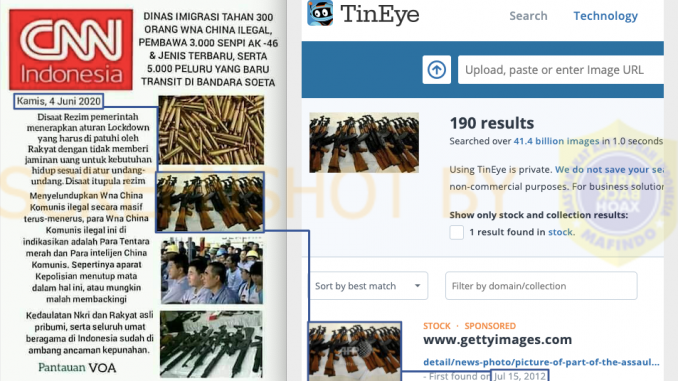
Task: Click the '190 results' heading
Action: [492, 123]
